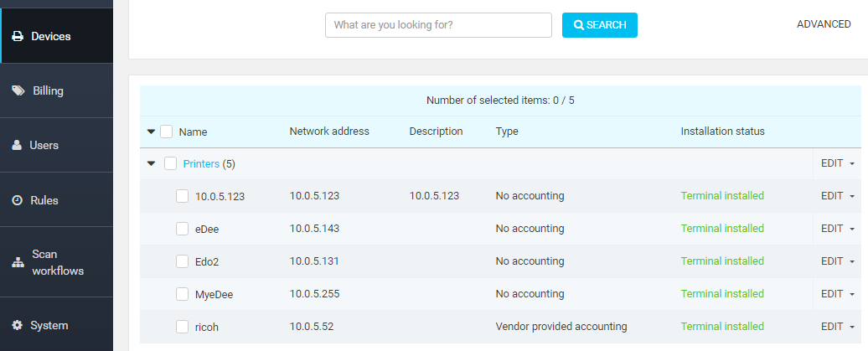
Task: Click the person icon beside Users
Action: (17, 145)
